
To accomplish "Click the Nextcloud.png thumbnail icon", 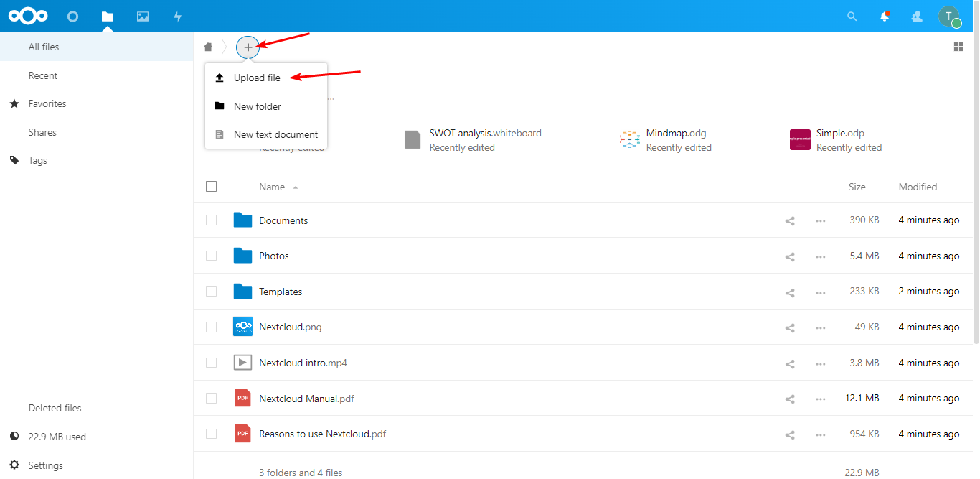I will [x=242, y=327].
